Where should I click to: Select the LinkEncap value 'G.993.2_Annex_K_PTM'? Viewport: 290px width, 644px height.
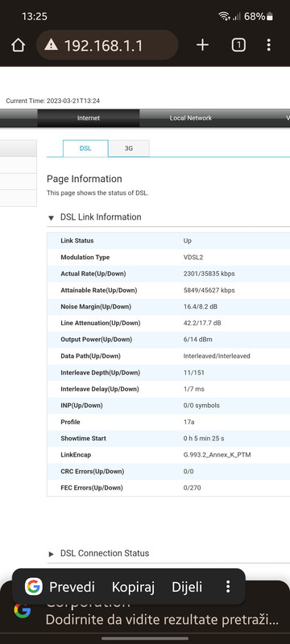pos(217,455)
